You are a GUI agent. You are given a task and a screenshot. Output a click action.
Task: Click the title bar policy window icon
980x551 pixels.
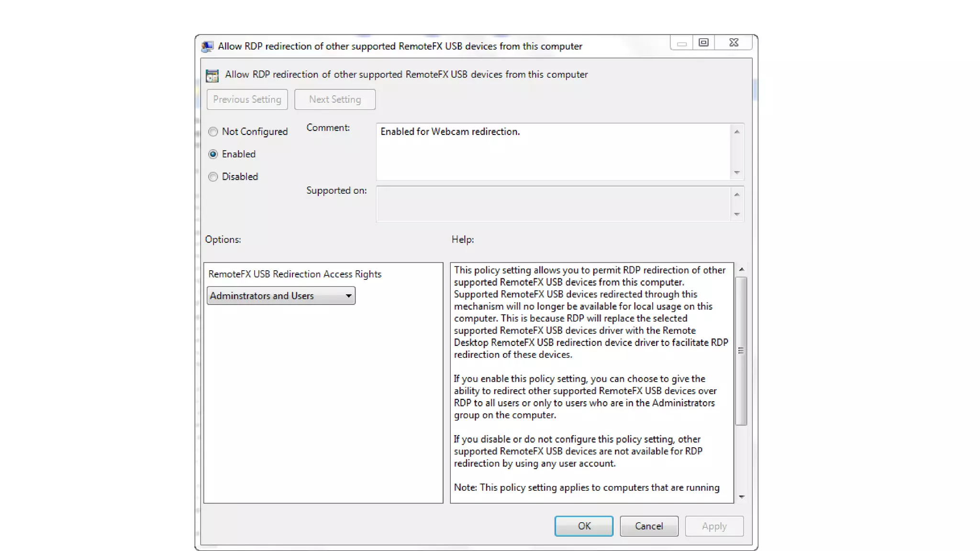click(x=207, y=46)
